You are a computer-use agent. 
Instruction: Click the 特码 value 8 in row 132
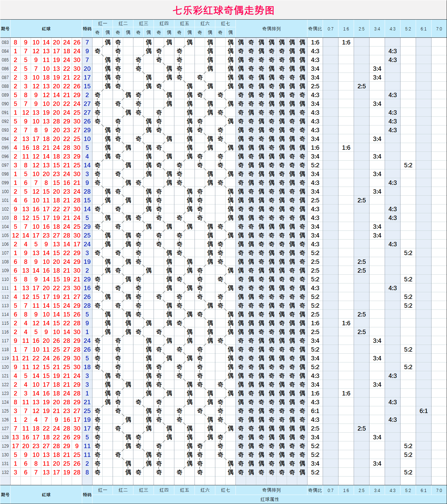(87, 472)
